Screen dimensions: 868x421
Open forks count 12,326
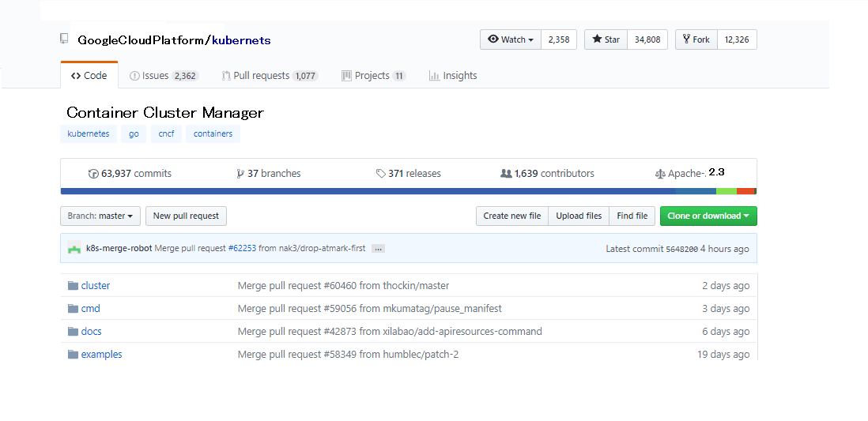pos(737,39)
